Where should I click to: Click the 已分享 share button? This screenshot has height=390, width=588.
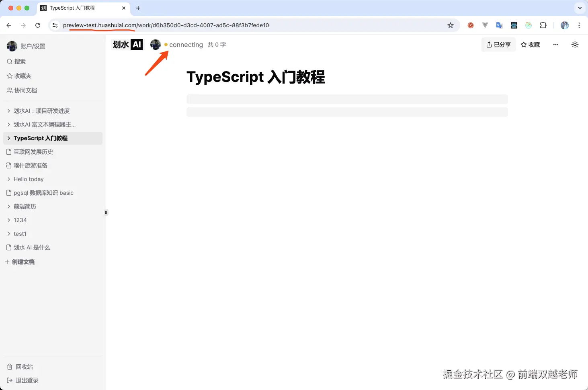coord(498,45)
